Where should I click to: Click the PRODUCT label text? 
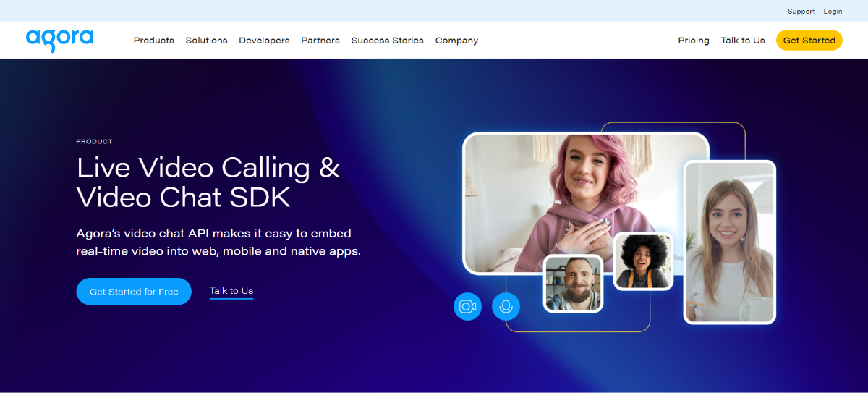point(94,142)
